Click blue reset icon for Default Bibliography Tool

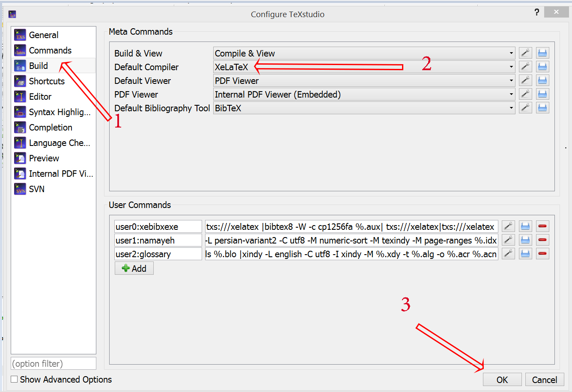542,108
